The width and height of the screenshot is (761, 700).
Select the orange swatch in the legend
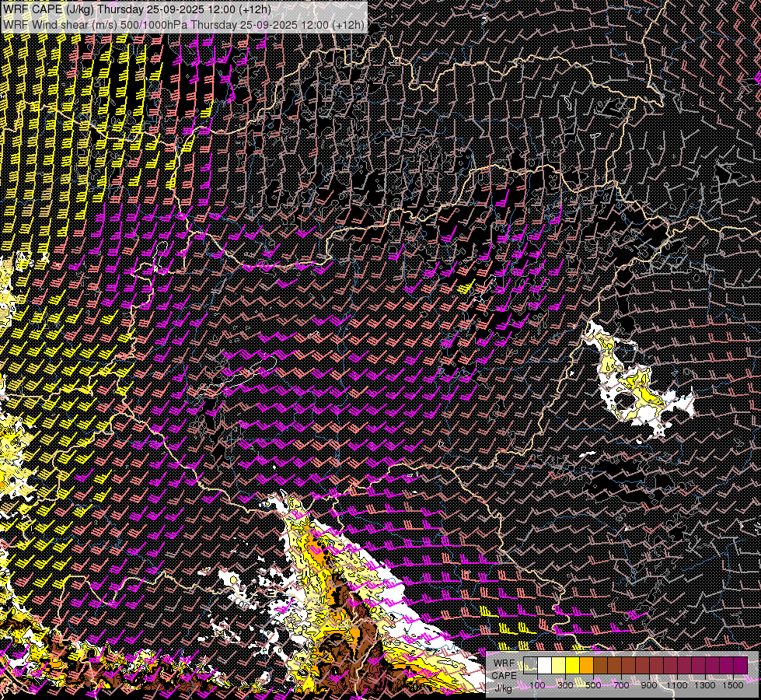pos(587,665)
